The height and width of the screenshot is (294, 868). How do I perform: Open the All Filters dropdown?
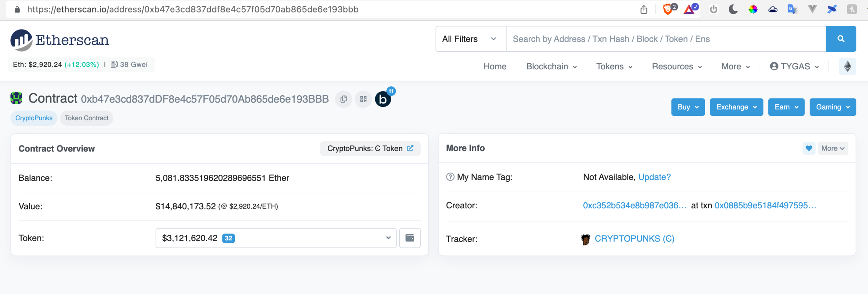(471, 39)
